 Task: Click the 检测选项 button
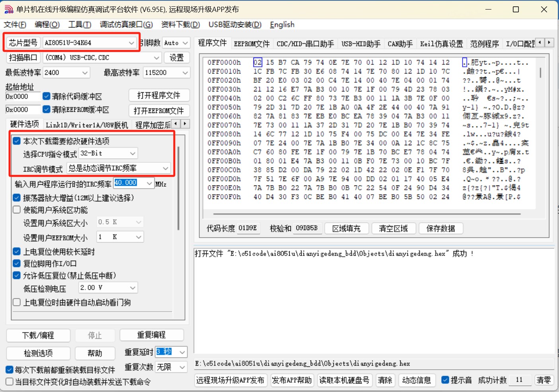38,353
